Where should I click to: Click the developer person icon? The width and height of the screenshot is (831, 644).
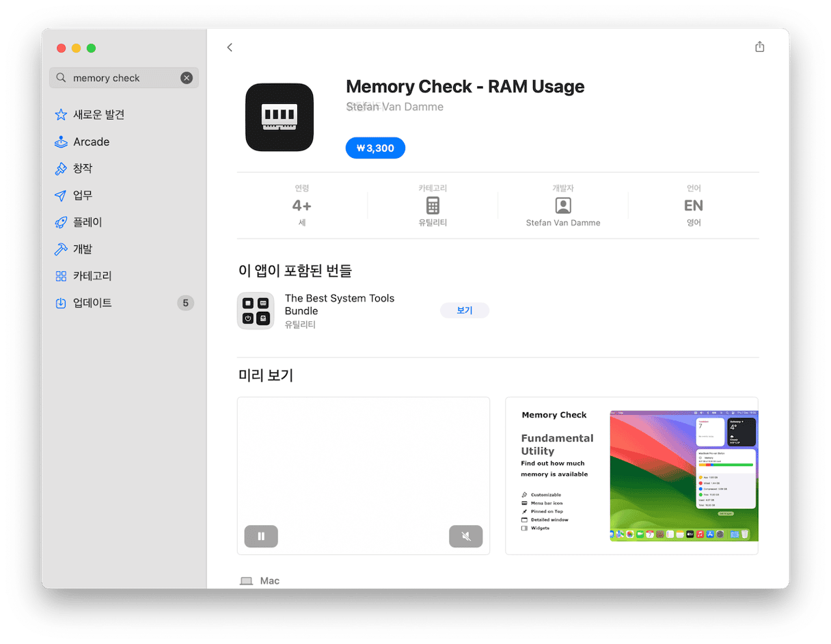pos(563,206)
